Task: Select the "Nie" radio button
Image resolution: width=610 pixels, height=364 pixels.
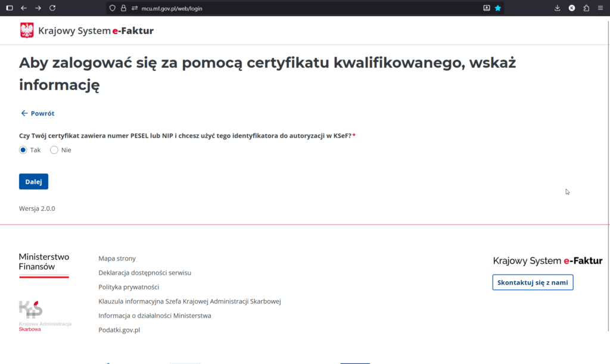Action: 54,150
